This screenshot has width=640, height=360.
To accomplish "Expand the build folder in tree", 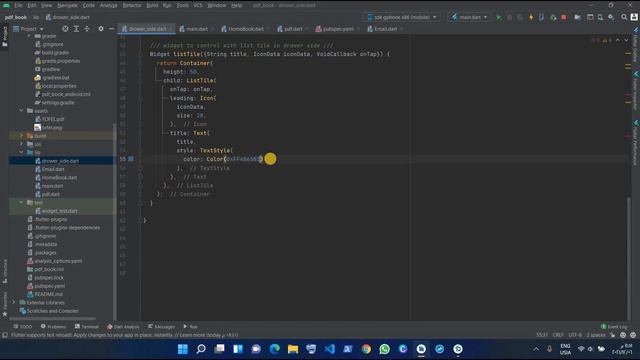I will [x=22, y=136].
